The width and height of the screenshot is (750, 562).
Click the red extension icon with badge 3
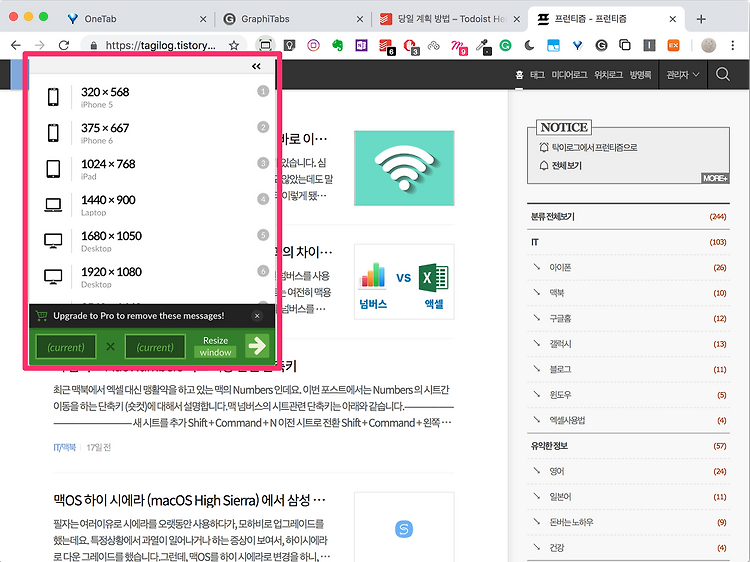410,46
